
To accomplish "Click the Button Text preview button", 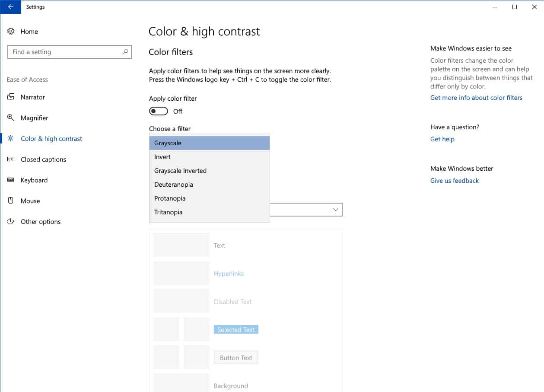I will [236, 358].
